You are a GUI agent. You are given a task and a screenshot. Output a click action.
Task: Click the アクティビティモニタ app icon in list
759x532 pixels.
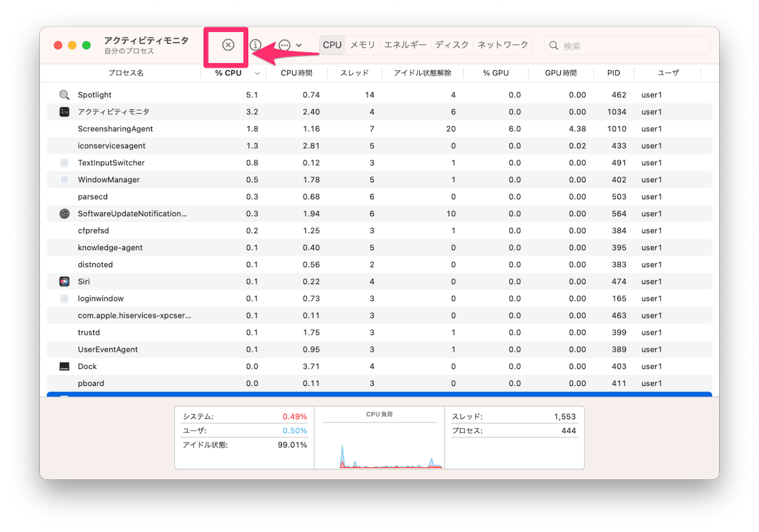[65, 112]
